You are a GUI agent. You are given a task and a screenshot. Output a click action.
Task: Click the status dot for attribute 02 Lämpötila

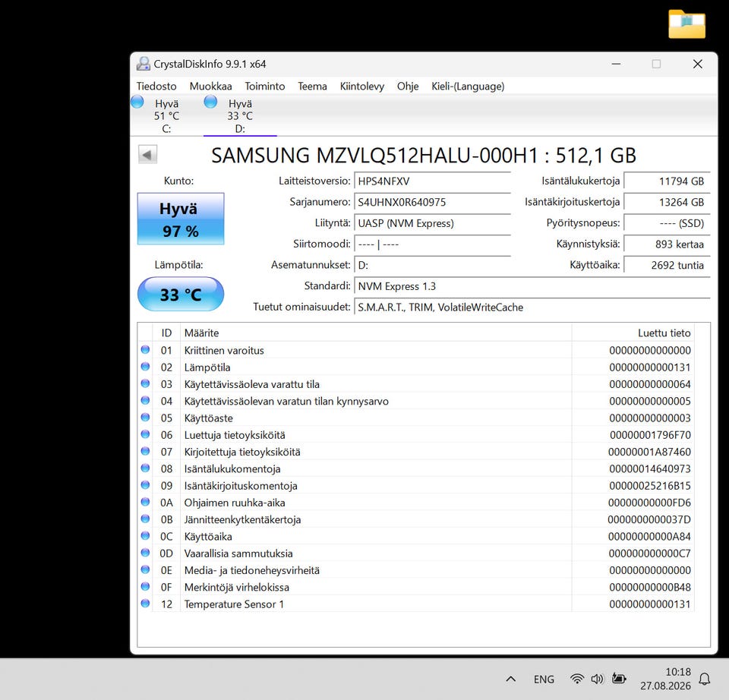pyautogui.click(x=146, y=367)
